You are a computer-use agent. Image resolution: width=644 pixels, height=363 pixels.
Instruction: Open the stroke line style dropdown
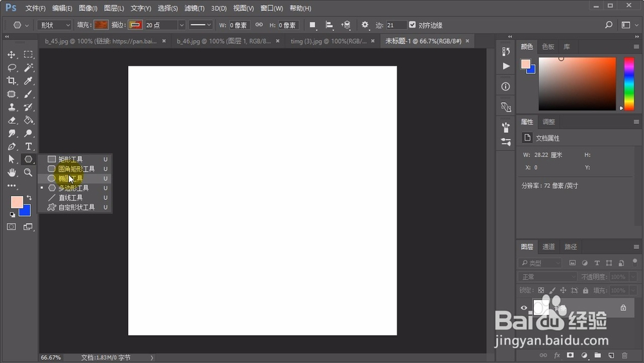pos(200,25)
